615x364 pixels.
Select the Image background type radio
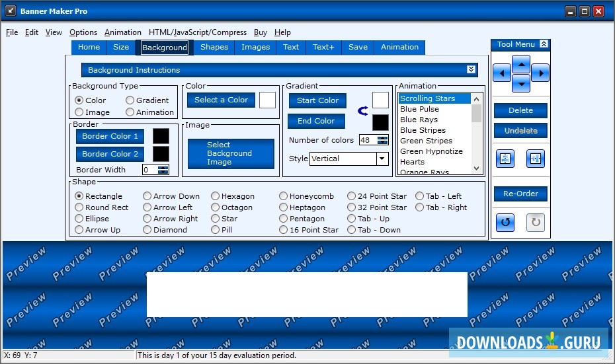point(92,112)
